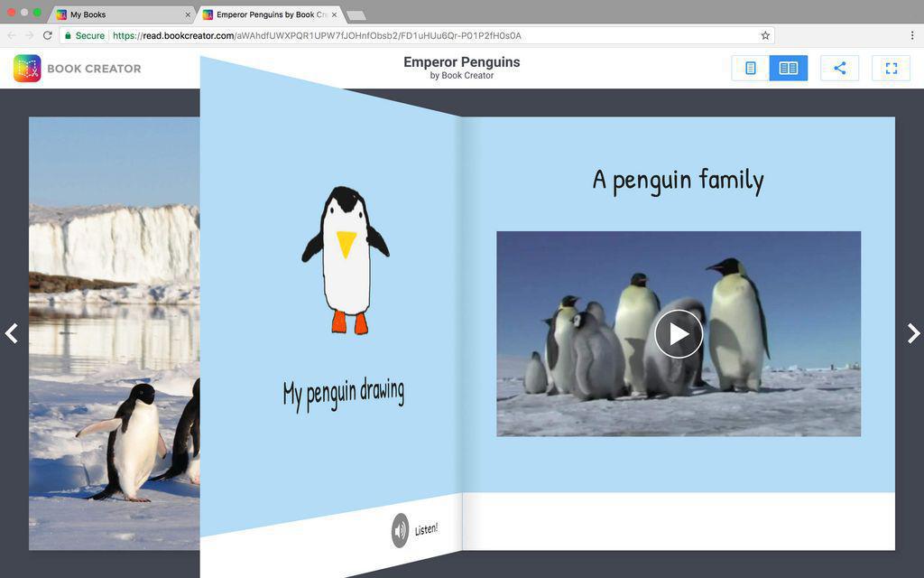924x578 pixels.
Task: Advance to next page with right chevron
Action: coord(912,334)
